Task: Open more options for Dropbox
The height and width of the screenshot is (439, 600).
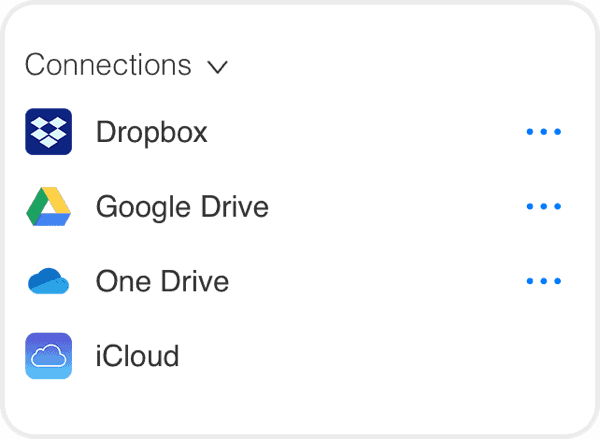Action: click(544, 132)
